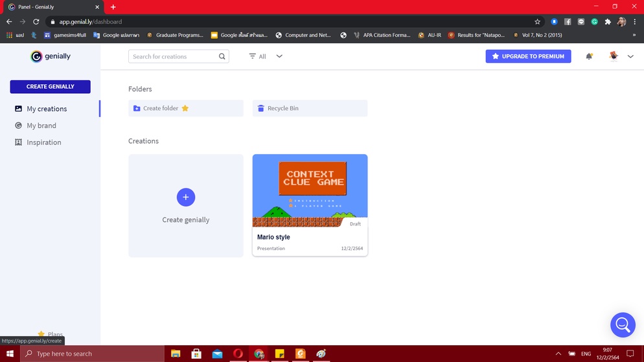Screen dimensions: 644x362
Task: Click taskbar search box
Action: [x=93, y=354]
